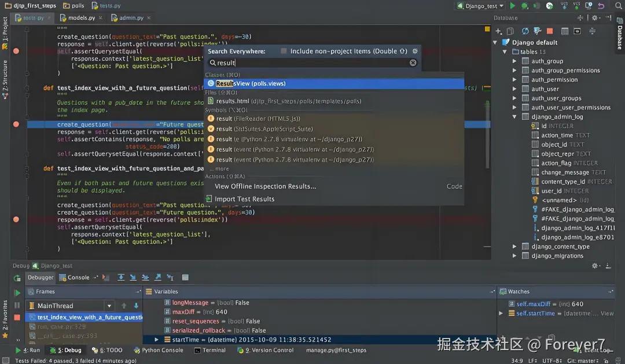Open the console icon in the Database toolbar
625x364 pixels.
click(x=577, y=31)
